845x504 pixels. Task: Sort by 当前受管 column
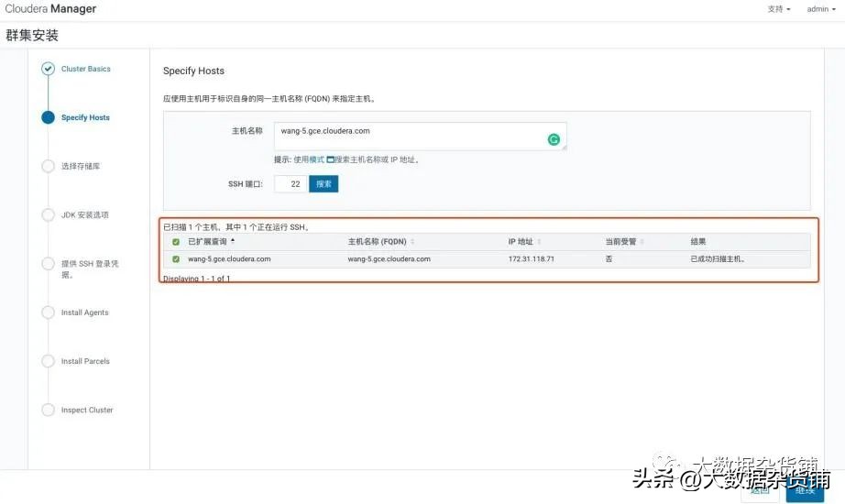click(625, 242)
